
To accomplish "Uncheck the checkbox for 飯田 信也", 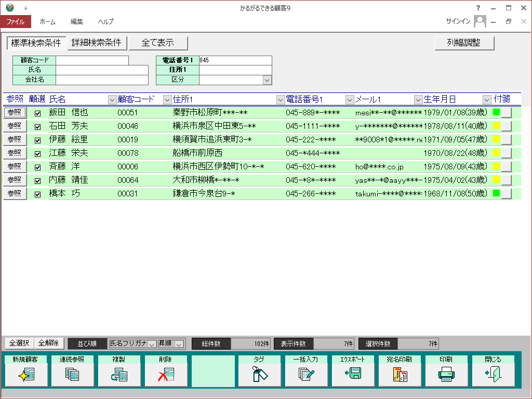I will point(37,113).
